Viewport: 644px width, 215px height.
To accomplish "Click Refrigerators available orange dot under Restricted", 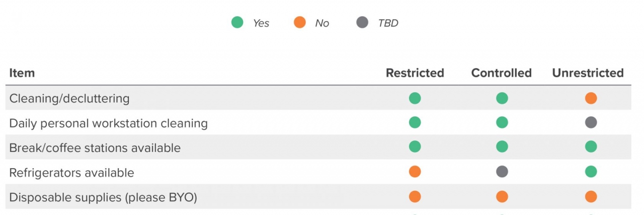I will click(x=415, y=172).
